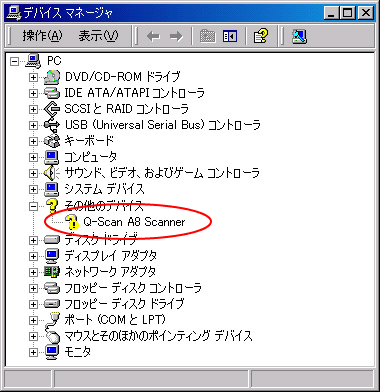380x392 pixels.
Task: Toggle the console tree pane icon
Action: (x=230, y=36)
